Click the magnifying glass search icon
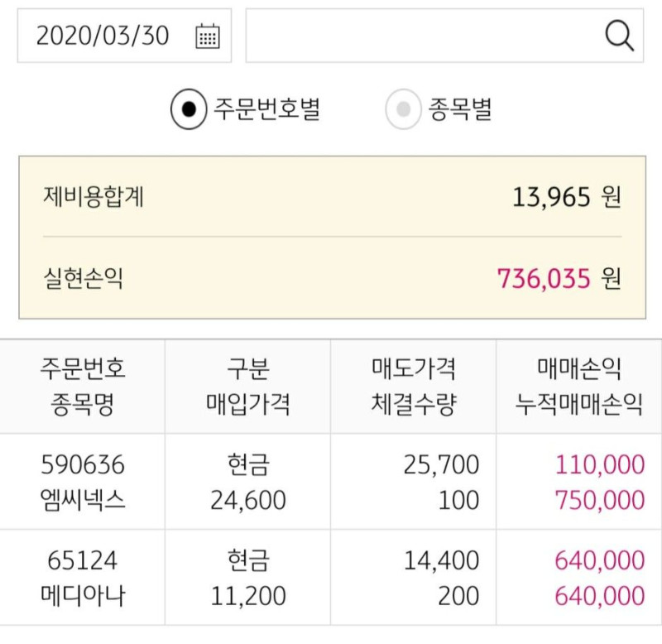 (619, 36)
